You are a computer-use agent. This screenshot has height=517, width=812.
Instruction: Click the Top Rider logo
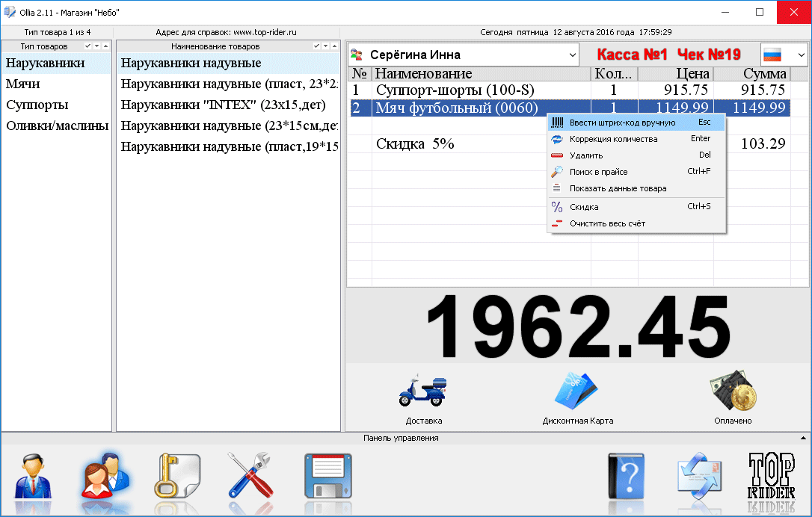[x=771, y=476]
